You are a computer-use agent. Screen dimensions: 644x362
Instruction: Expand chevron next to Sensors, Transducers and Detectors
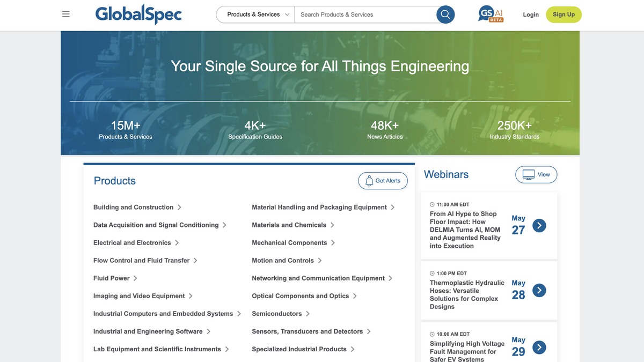pyautogui.click(x=369, y=331)
